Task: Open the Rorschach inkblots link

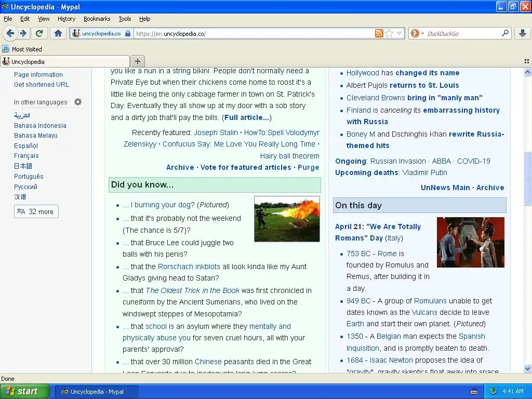Action: point(189,267)
